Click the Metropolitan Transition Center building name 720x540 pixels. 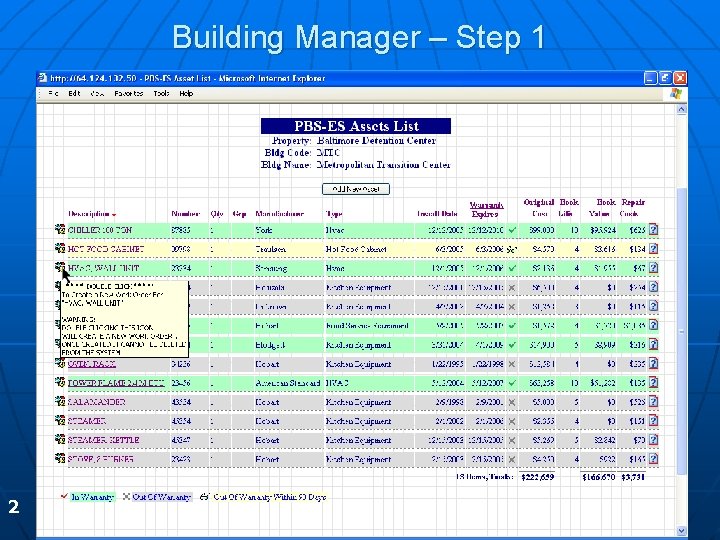pyautogui.click(x=383, y=164)
